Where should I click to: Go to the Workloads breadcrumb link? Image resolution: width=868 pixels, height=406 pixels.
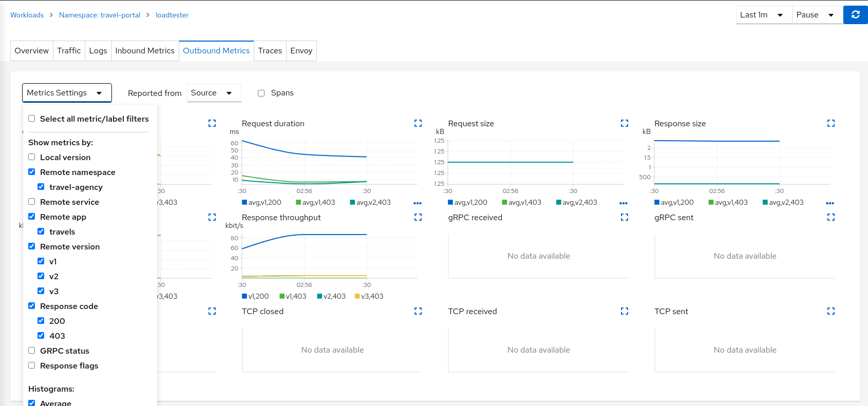[x=27, y=15]
